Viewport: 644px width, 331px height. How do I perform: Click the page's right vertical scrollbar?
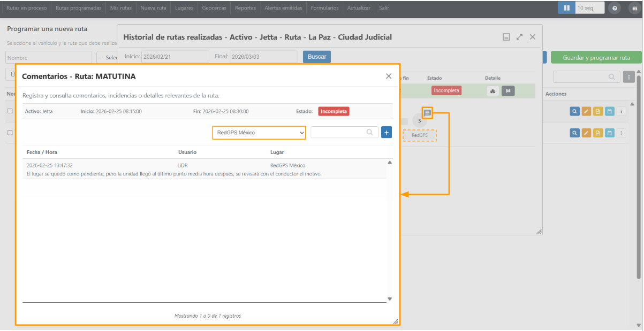639,176
